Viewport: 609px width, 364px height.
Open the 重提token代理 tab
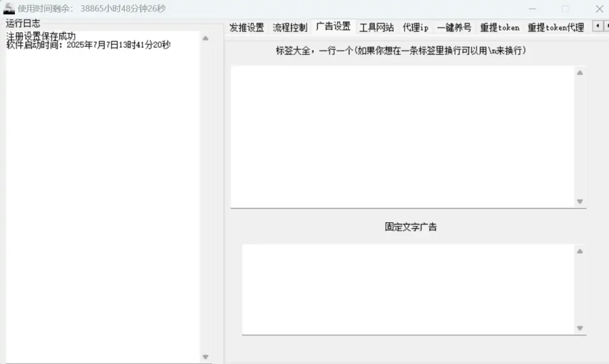[555, 27]
